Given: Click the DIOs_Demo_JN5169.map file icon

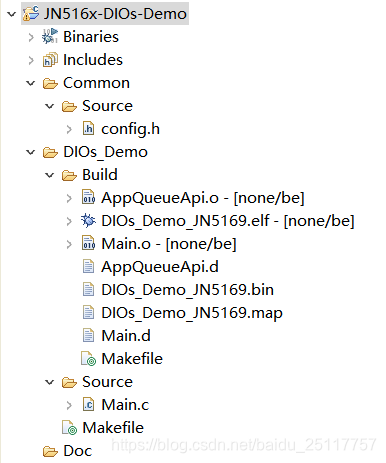Looking at the screenshot, I should pyautogui.click(x=88, y=313).
